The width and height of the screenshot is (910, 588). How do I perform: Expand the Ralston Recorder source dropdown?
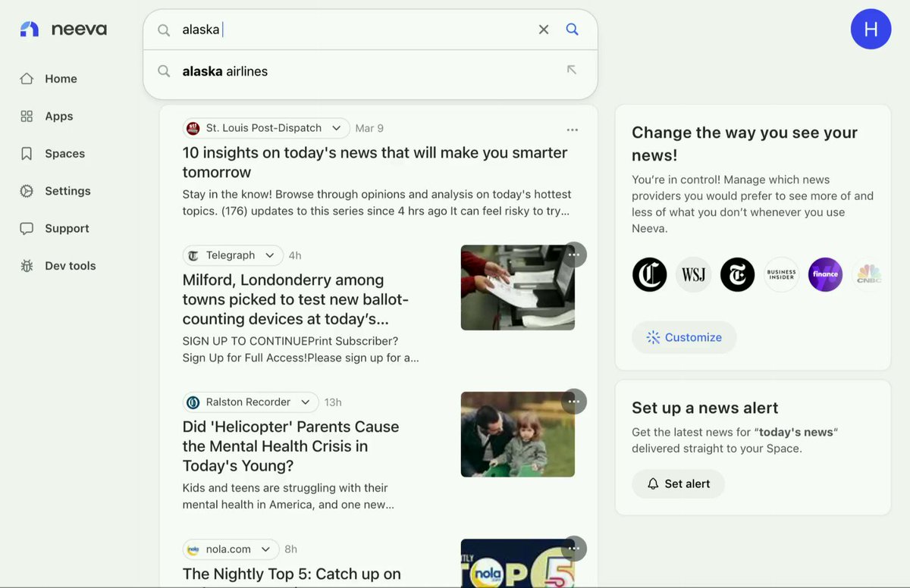click(x=305, y=402)
